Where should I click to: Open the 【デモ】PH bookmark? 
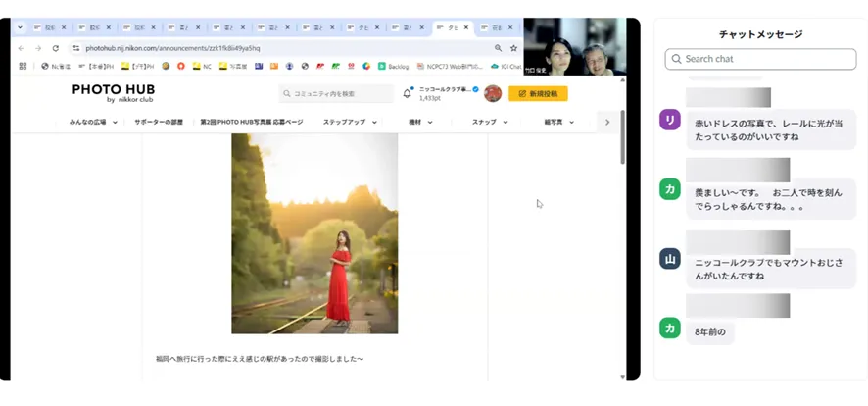(137, 66)
